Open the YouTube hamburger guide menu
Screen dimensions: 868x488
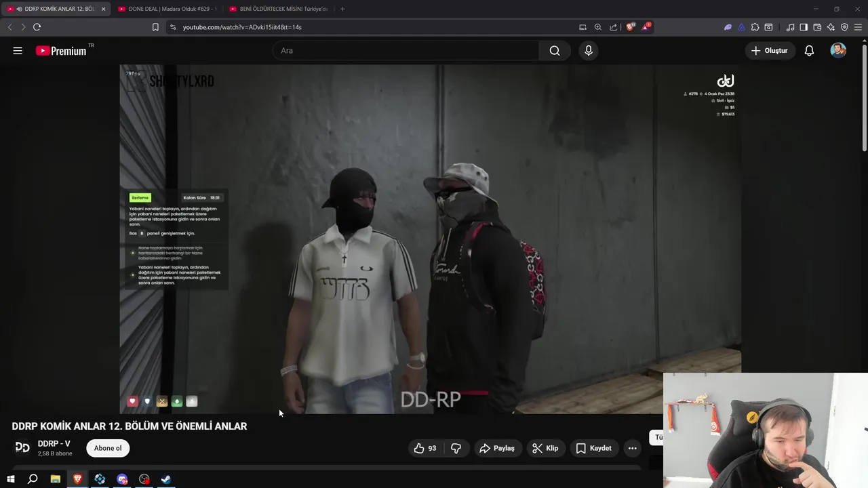click(18, 51)
